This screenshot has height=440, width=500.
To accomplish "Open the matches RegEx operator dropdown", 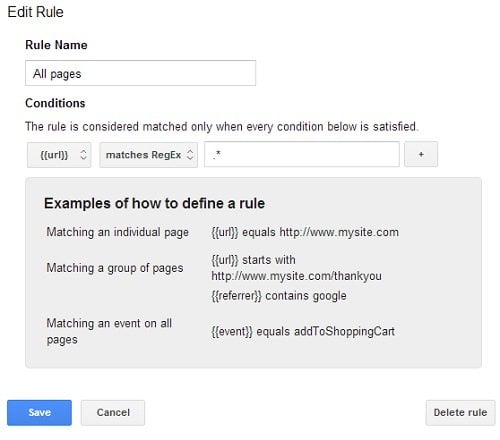I will [148, 155].
